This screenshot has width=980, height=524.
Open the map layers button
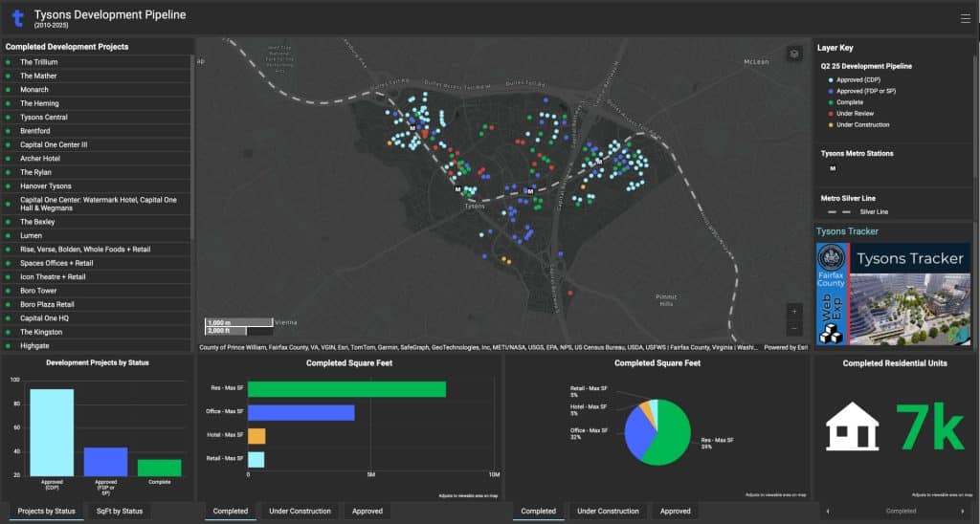pos(793,54)
